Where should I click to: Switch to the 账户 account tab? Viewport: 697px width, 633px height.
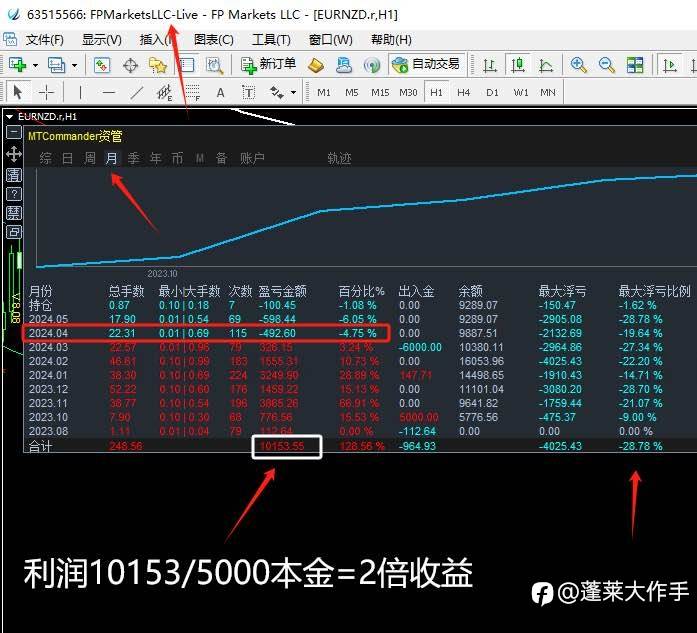[252, 158]
